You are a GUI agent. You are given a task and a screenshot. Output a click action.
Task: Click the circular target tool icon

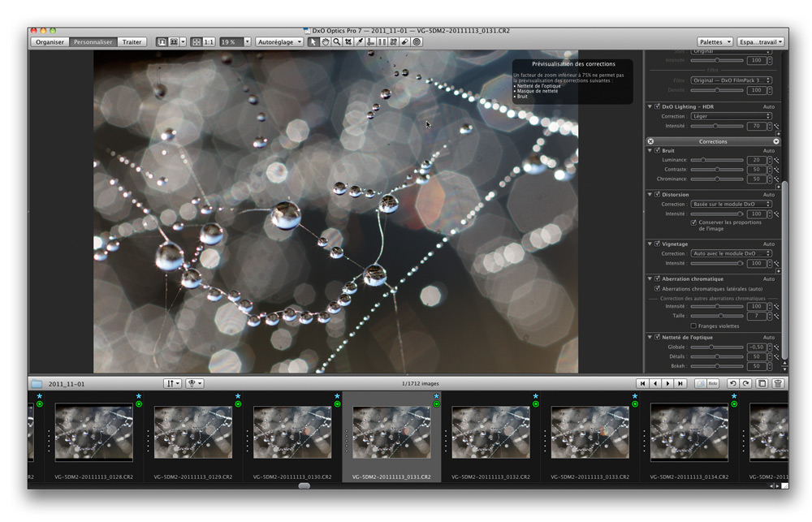(x=417, y=42)
